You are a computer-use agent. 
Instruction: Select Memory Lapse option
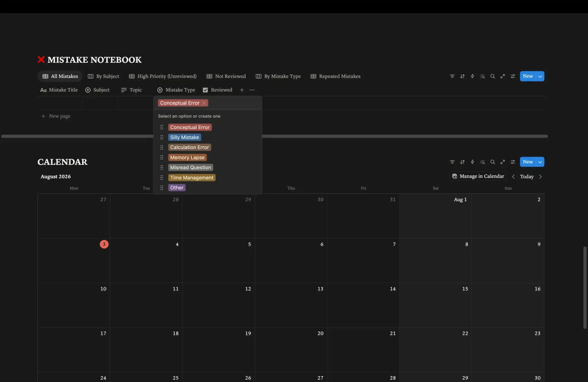pyautogui.click(x=187, y=157)
